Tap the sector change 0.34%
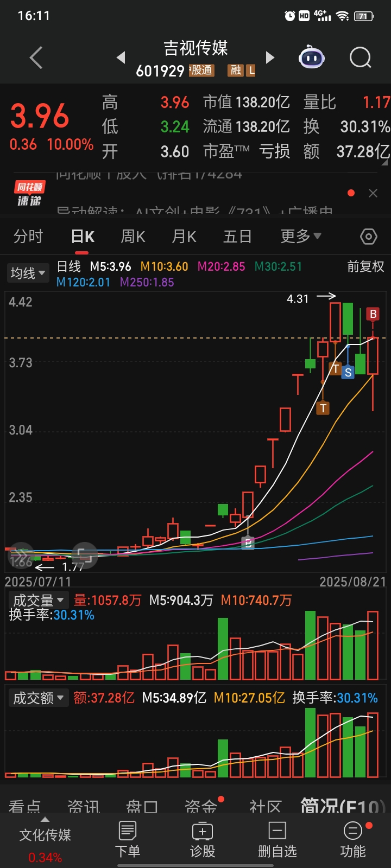Image resolution: width=391 pixels, height=868 pixels. (45, 858)
